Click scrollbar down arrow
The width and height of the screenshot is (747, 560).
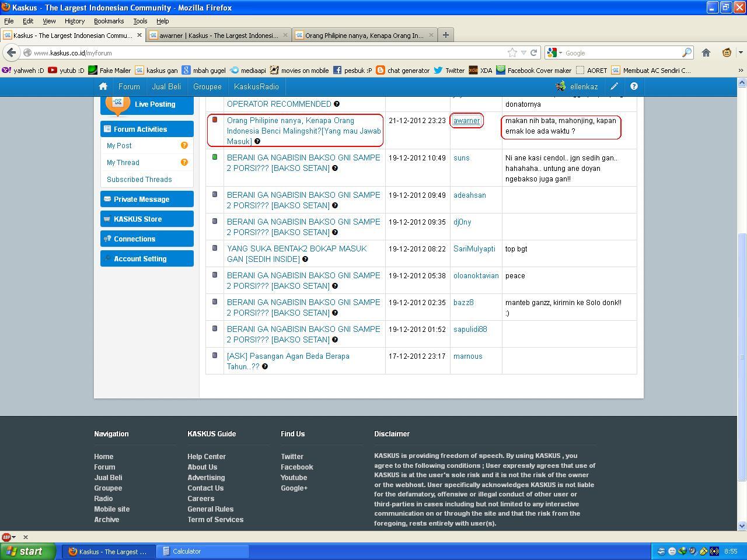[x=742, y=526]
